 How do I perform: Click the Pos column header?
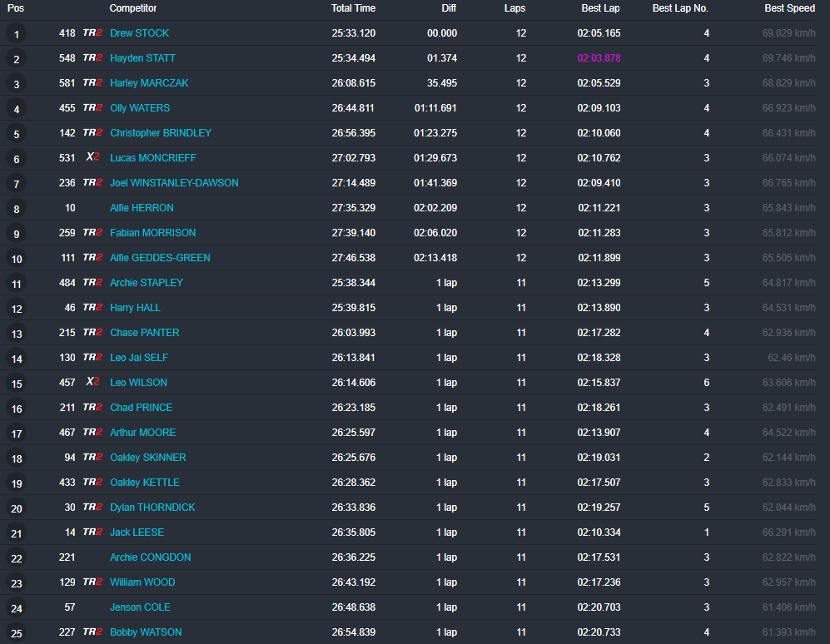16,8
